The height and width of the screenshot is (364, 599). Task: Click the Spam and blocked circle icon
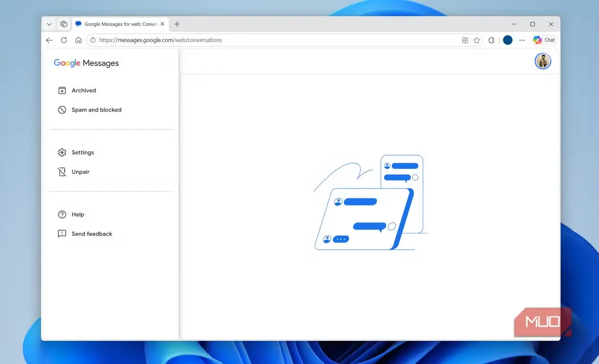tap(62, 110)
